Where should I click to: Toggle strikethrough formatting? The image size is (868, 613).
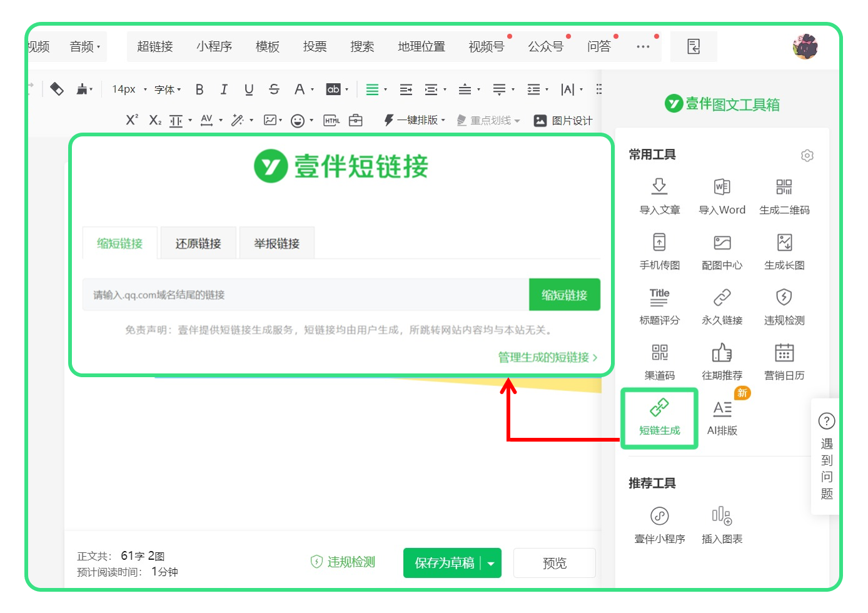tap(274, 89)
